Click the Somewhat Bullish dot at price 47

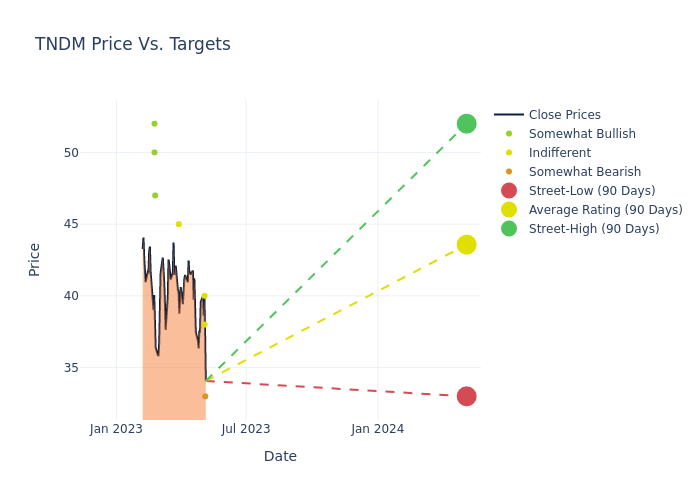(x=155, y=195)
